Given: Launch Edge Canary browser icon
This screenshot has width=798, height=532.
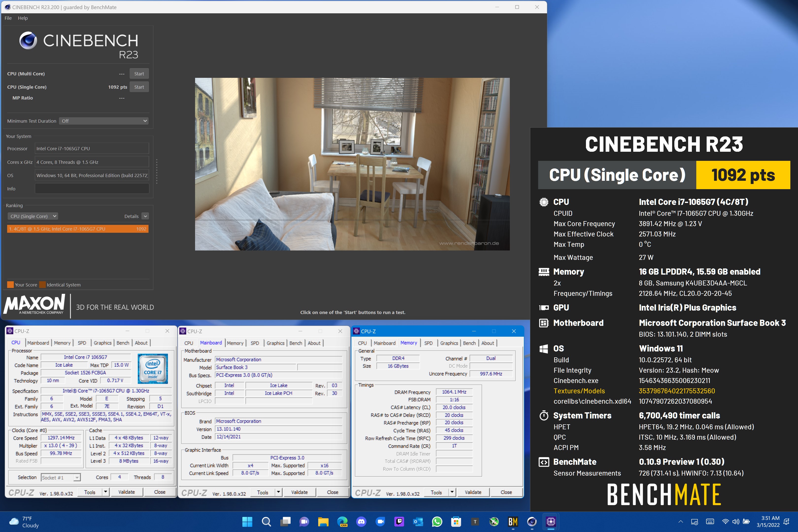Looking at the screenshot, I should tap(342, 521).
